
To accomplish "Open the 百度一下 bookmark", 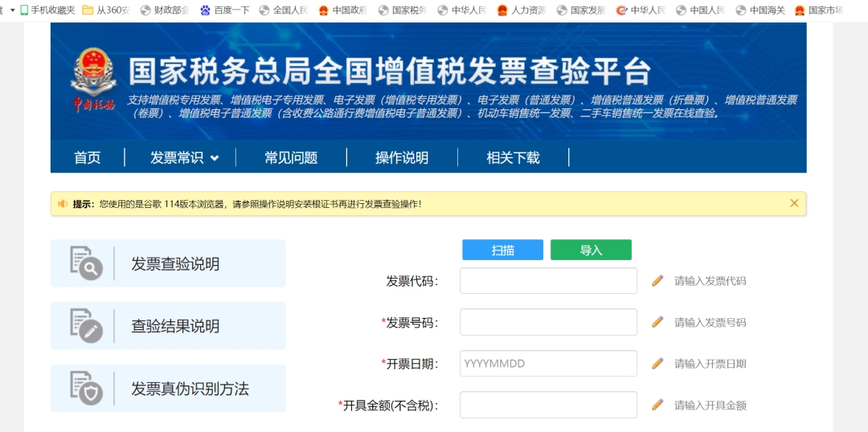I will coord(224,10).
